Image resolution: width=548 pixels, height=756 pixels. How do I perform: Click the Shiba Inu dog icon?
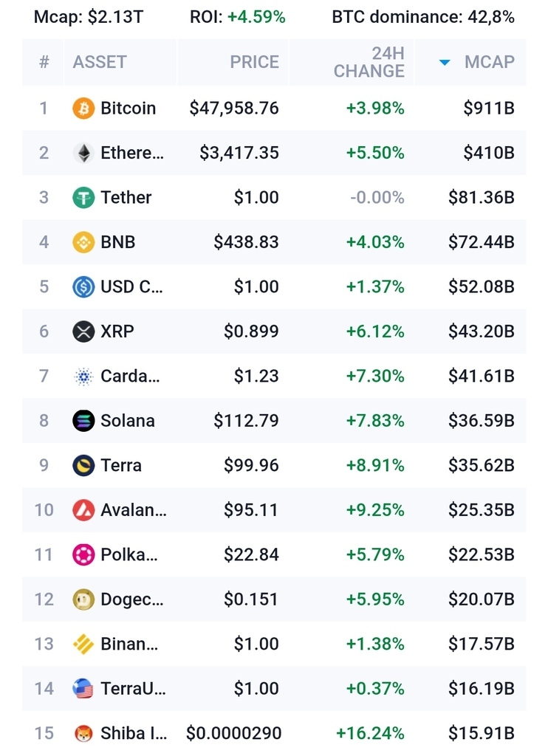[83, 733]
